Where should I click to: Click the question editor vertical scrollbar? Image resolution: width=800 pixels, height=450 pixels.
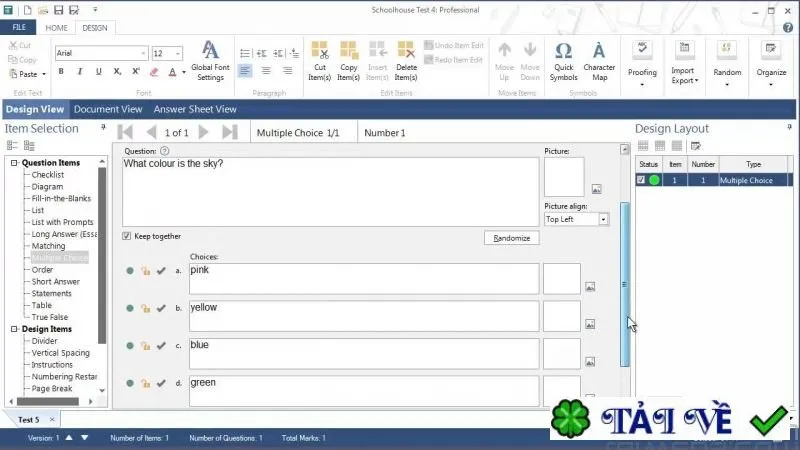624,284
